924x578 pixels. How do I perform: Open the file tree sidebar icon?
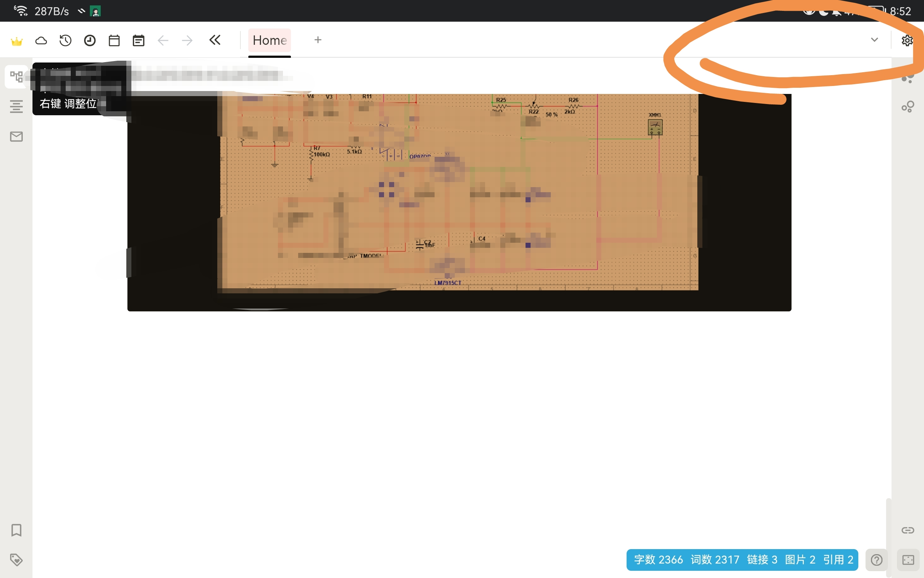[16, 77]
